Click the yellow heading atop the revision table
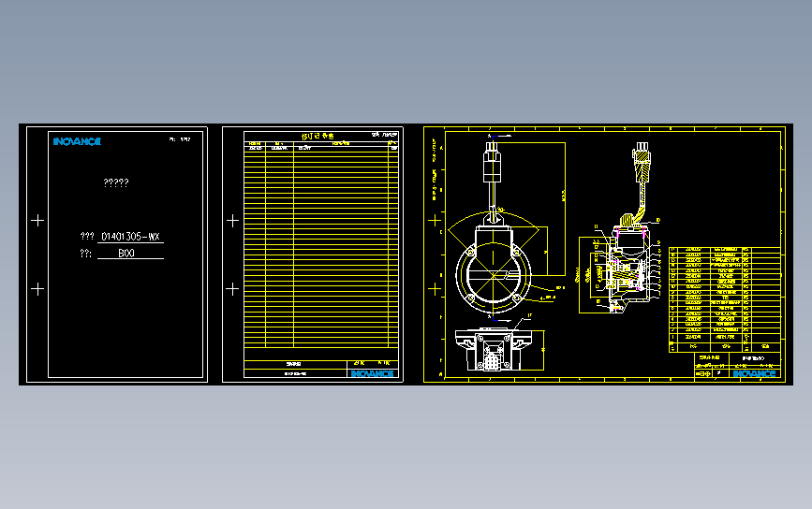The height and width of the screenshot is (509, 812). pos(318,136)
